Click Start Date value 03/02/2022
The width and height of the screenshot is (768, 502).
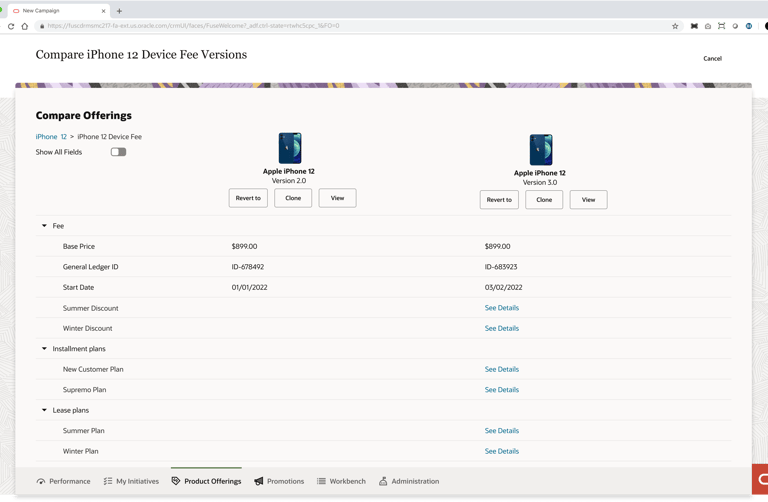(x=504, y=287)
